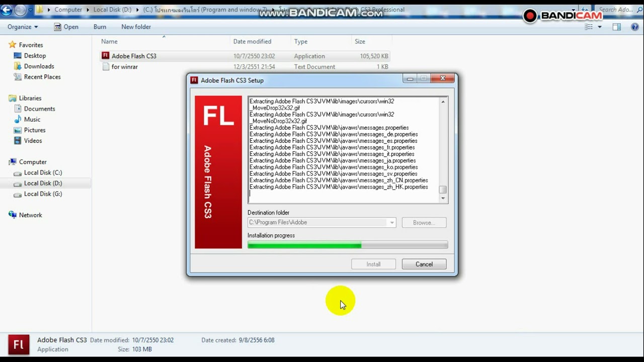The height and width of the screenshot is (362, 644).
Task: Click Computer in the address bar breadcrumb
Action: coord(68,10)
